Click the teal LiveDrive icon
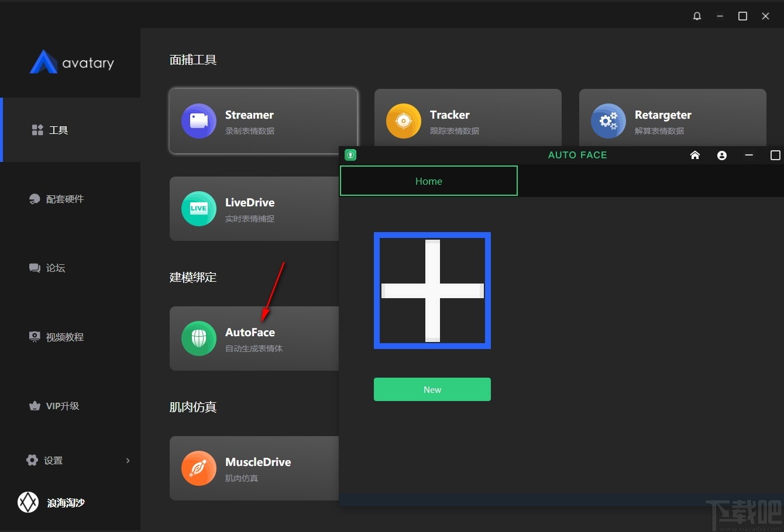The height and width of the screenshot is (532, 784). click(199, 209)
